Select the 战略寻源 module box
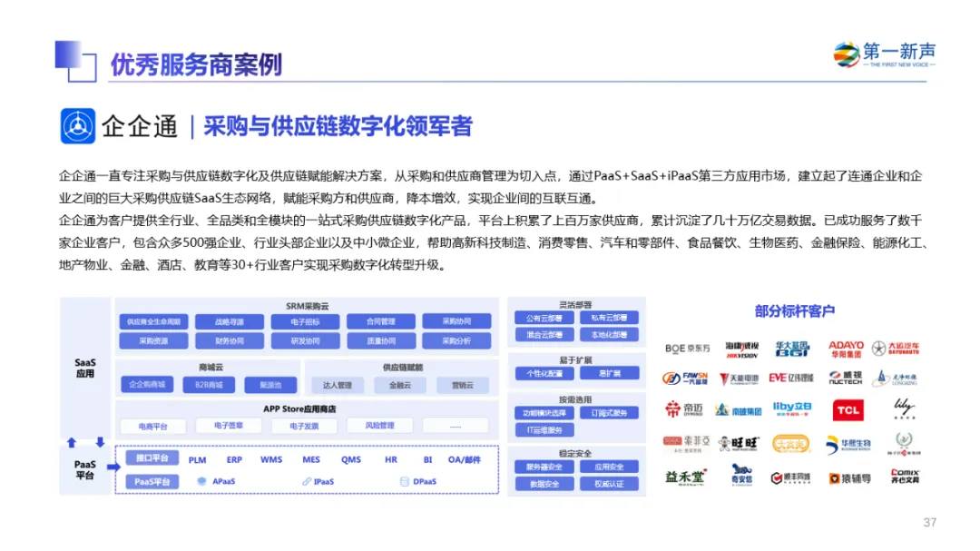Image resolution: width=980 pixels, height=551 pixels. 230,322
